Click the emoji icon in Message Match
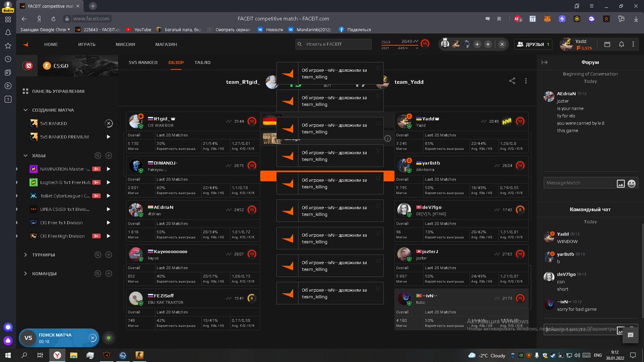Viewport: 644px width, 362px height. tap(632, 183)
